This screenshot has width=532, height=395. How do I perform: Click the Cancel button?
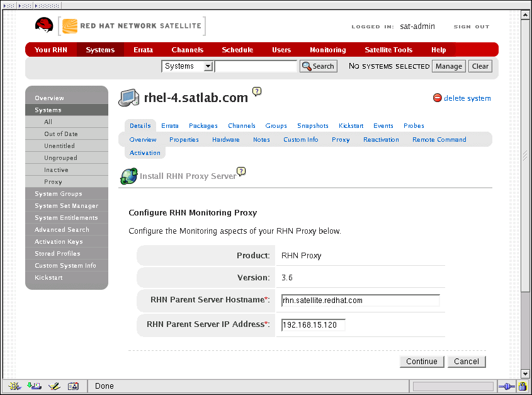point(467,362)
